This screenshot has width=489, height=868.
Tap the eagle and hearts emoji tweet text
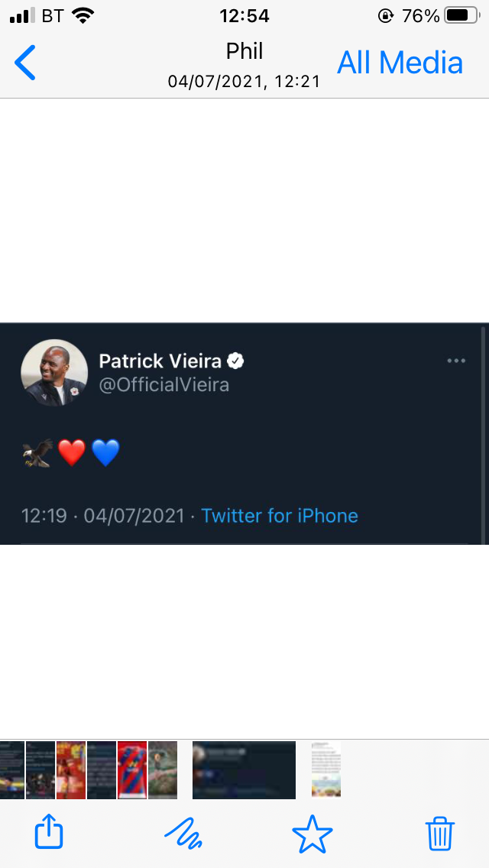click(71, 453)
